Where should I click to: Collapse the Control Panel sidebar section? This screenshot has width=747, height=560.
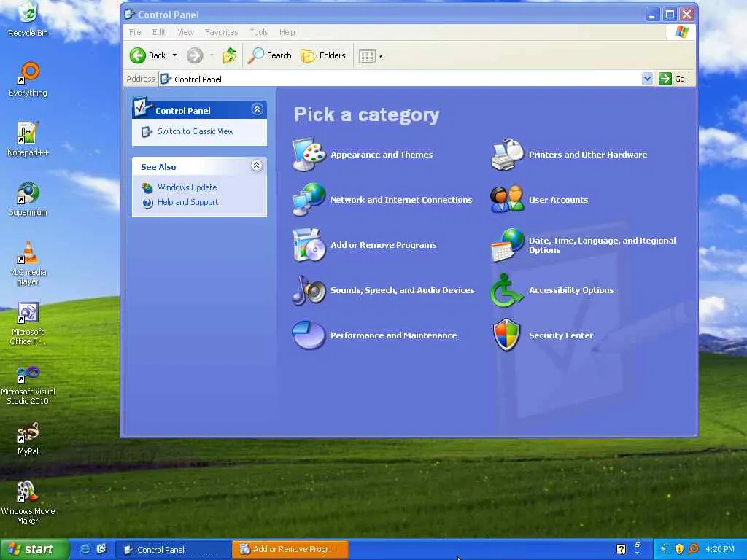(257, 109)
